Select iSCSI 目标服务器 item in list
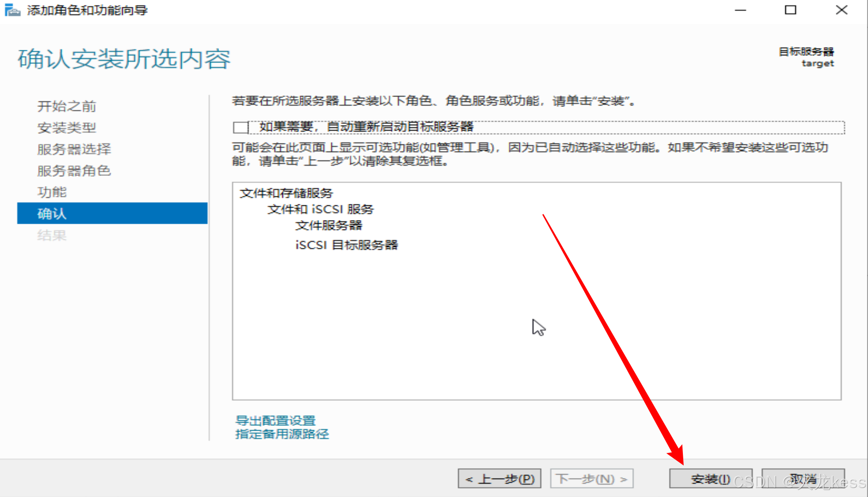868x497 pixels. pyautogui.click(x=347, y=245)
